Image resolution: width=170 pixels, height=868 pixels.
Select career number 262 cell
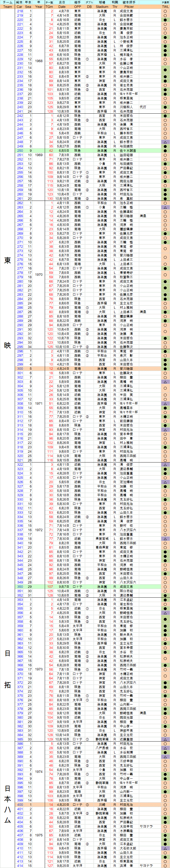click(x=20, y=203)
